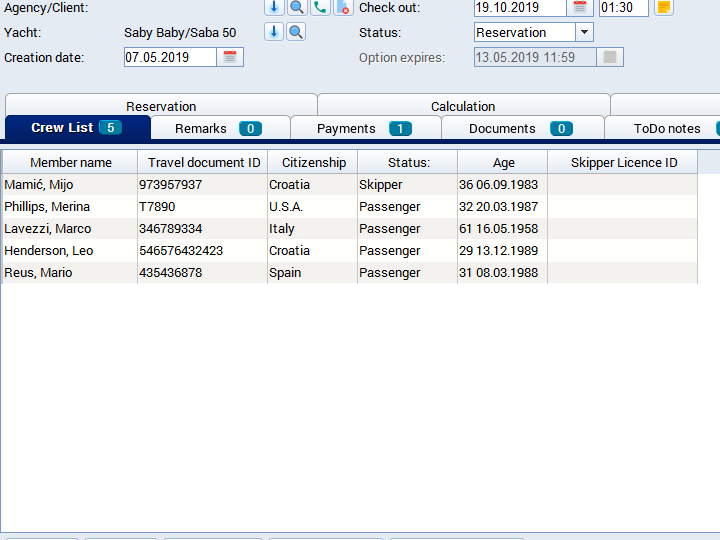Sort the crew list by Member name column

point(70,162)
